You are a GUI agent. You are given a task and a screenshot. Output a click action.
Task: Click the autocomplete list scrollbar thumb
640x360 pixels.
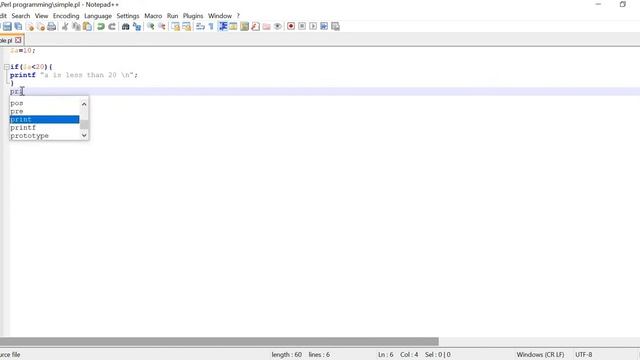click(x=84, y=124)
